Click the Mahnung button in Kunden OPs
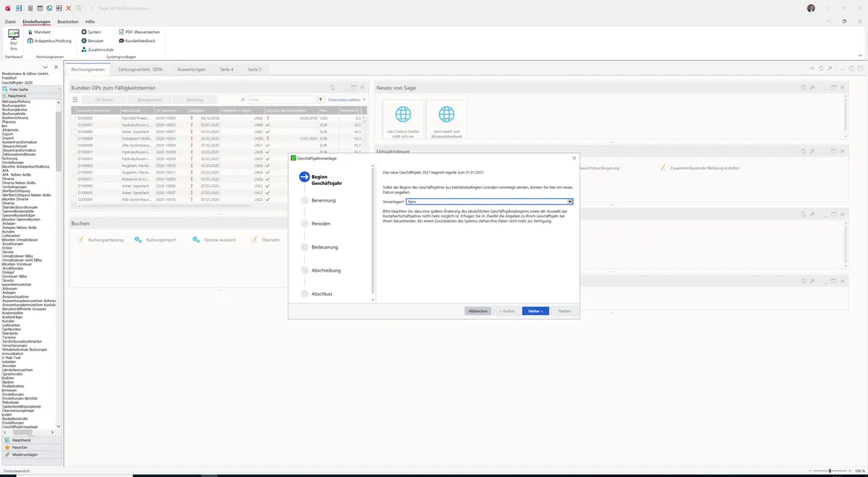868x477 pixels. (x=195, y=100)
